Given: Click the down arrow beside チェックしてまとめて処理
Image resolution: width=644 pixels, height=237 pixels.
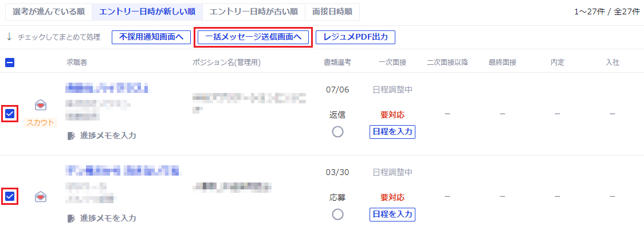Looking at the screenshot, I should coord(9,37).
